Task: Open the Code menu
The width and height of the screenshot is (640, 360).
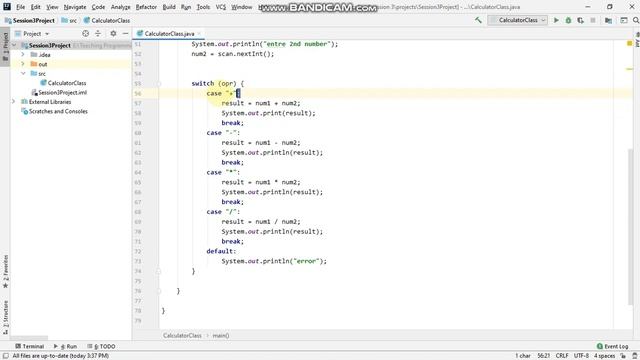Action: point(98,7)
